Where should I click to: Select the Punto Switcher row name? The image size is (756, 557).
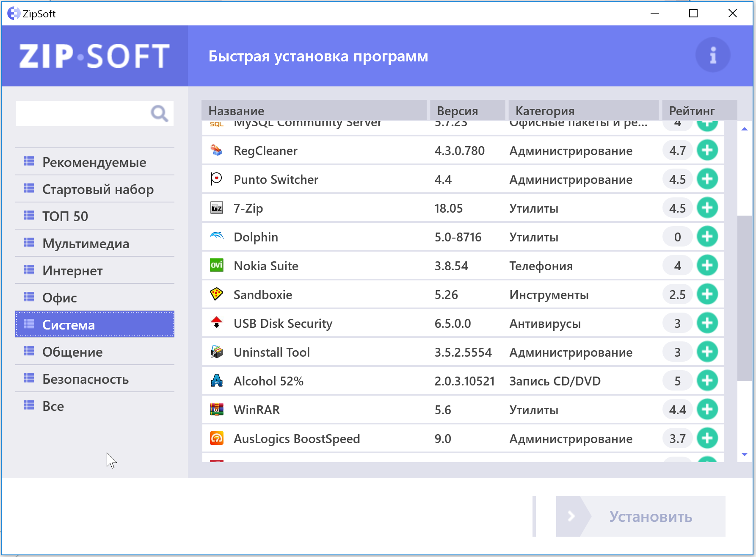pos(276,180)
